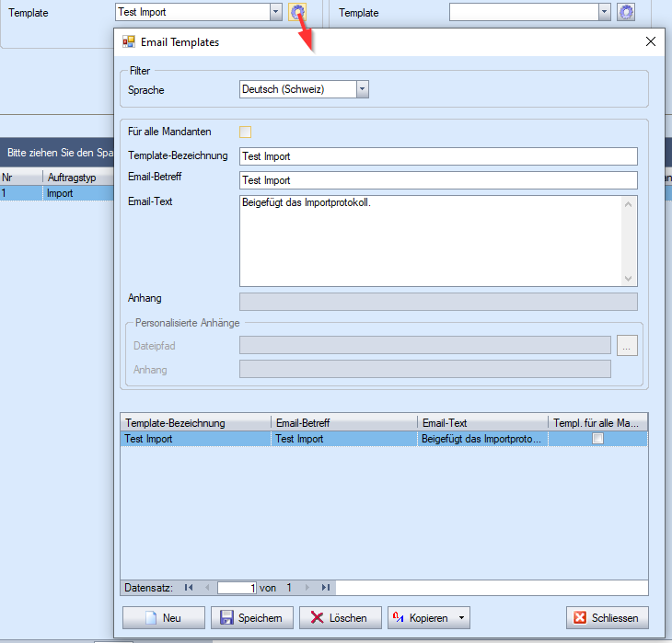672x643 pixels.
Task: Sort by Template-Bezeichnung column header
Action: [x=195, y=422]
